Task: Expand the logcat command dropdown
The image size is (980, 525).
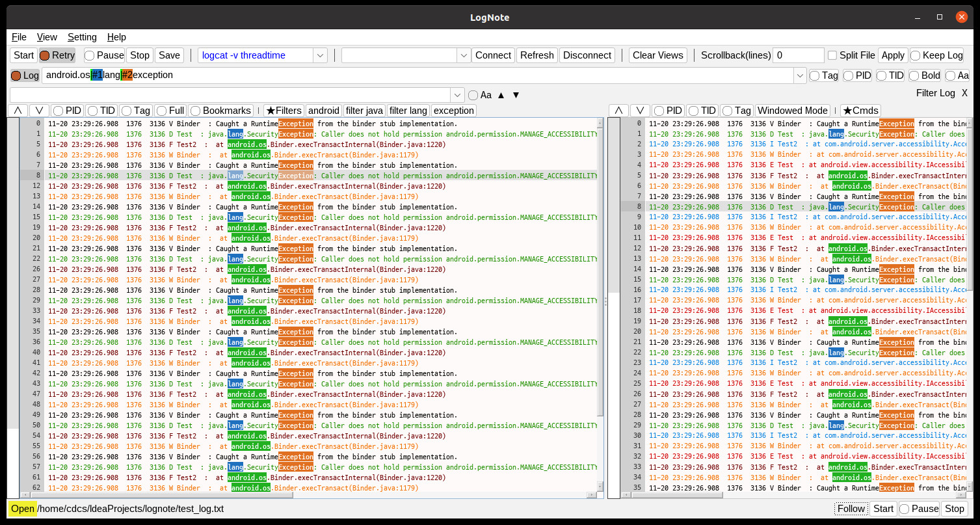Action: [320, 55]
